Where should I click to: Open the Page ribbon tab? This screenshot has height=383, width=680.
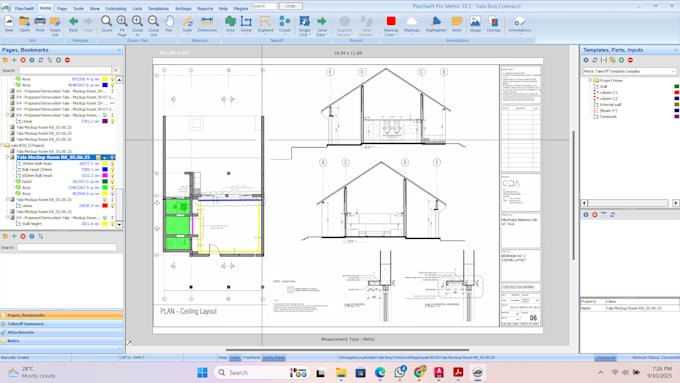[62, 9]
